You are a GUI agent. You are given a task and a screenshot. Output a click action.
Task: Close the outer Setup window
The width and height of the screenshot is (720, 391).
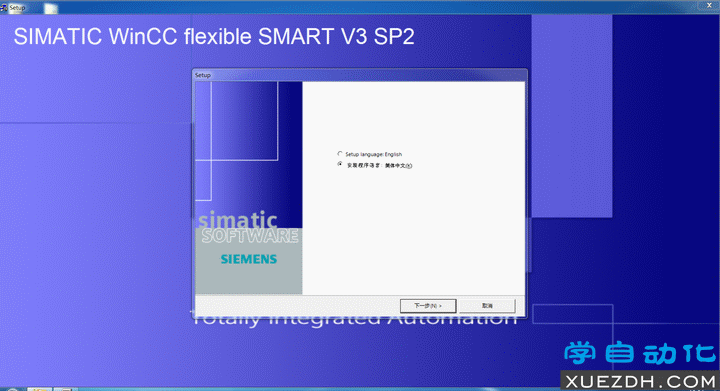709,6
